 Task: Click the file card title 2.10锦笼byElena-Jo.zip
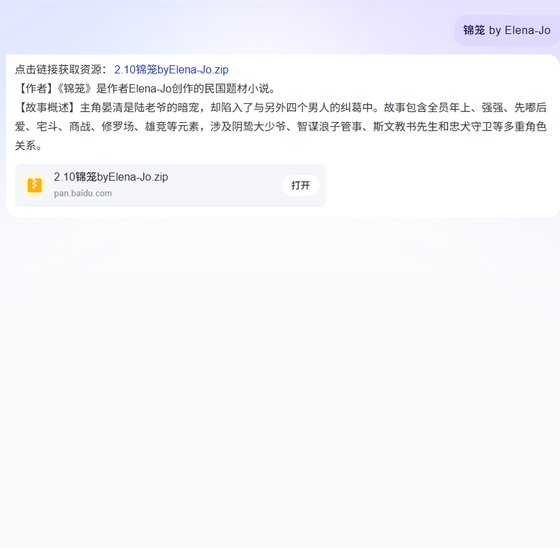(111, 177)
